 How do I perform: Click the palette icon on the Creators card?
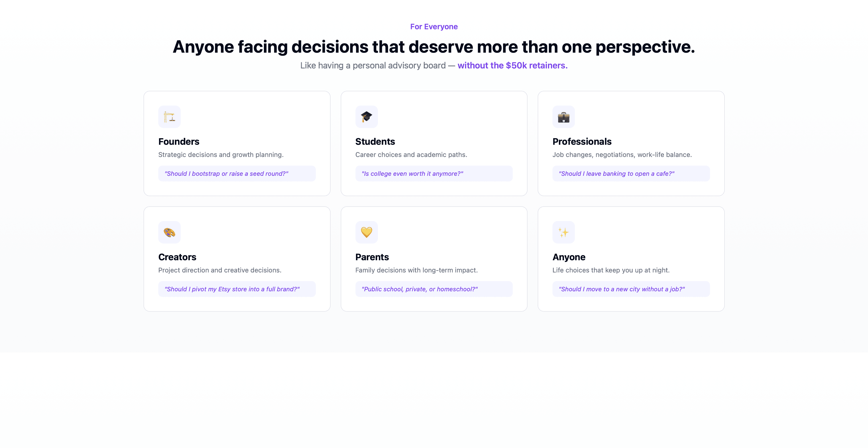click(x=169, y=232)
